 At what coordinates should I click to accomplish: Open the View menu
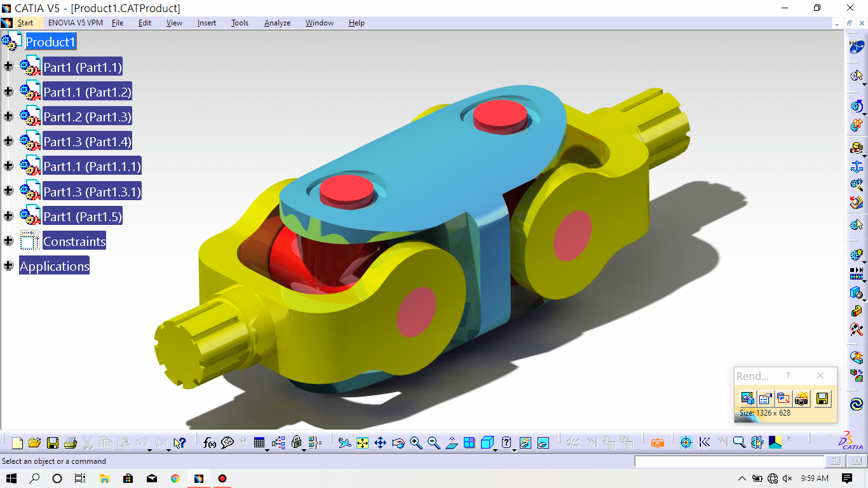pyautogui.click(x=174, y=23)
